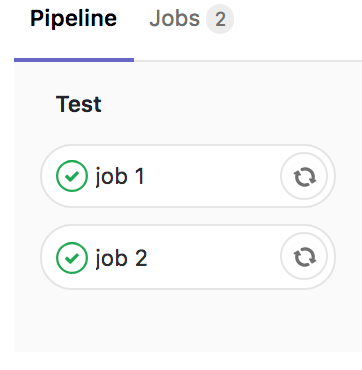View job 1 success status details
Screen dimensions: 362x370
click(x=72, y=176)
